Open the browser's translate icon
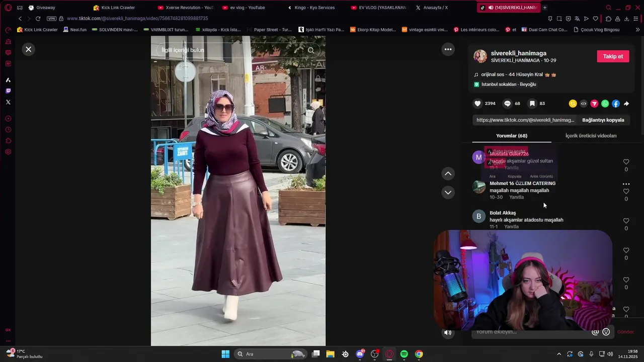Image resolution: width=644 pixels, height=362 pixels. [x=577, y=19]
